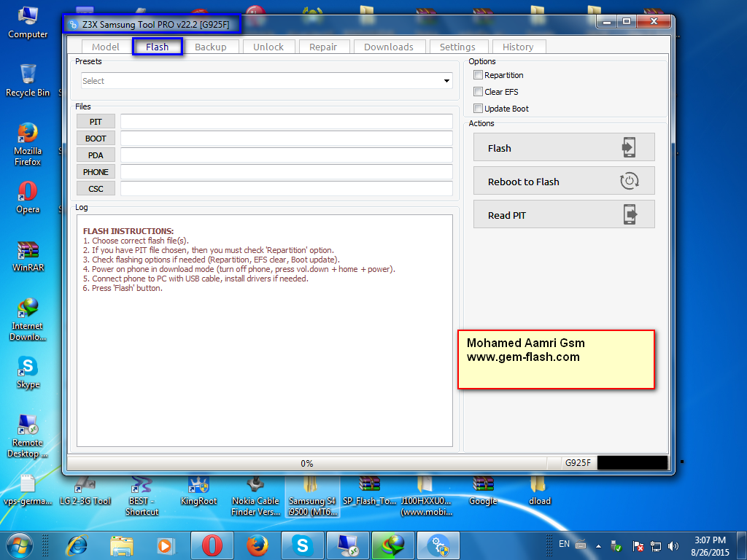Open the Flash tab
This screenshot has height=560, width=747.
tap(158, 47)
